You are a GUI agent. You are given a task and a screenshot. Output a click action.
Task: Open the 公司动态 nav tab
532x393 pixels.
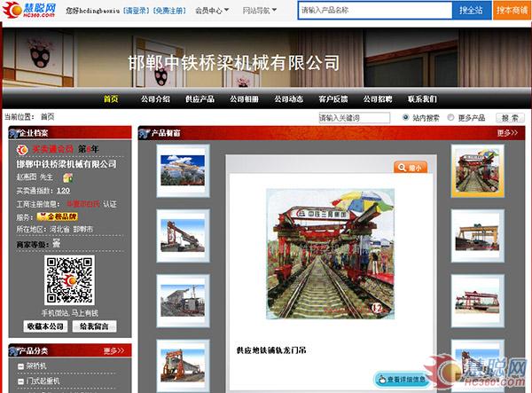pos(289,98)
